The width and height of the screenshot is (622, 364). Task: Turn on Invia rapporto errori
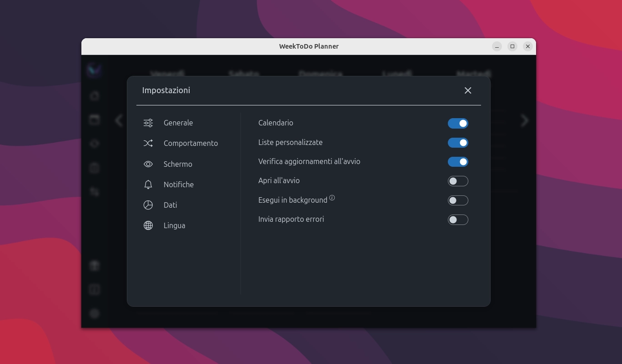(x=458, y=220)
